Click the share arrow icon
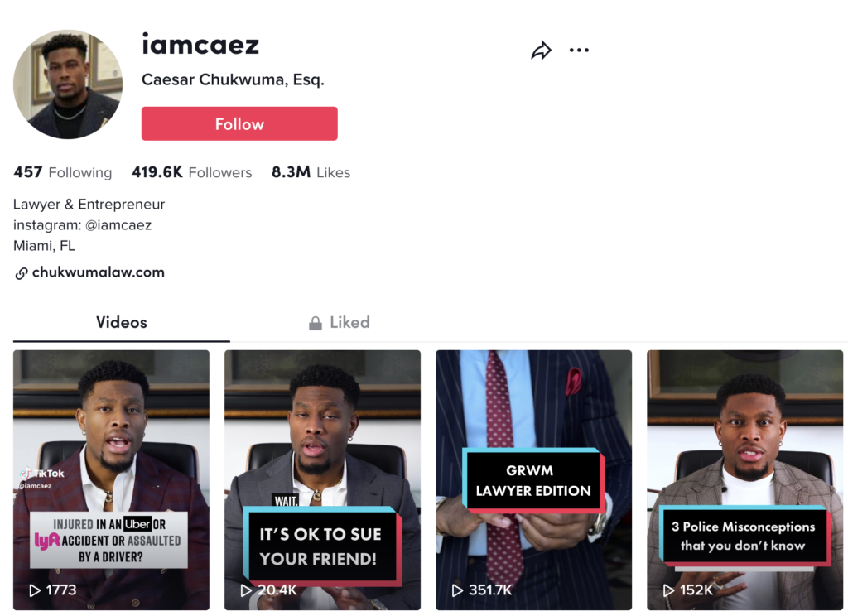Image resolution: width=848 pixels, height=616 pixels. click(541, 51)
